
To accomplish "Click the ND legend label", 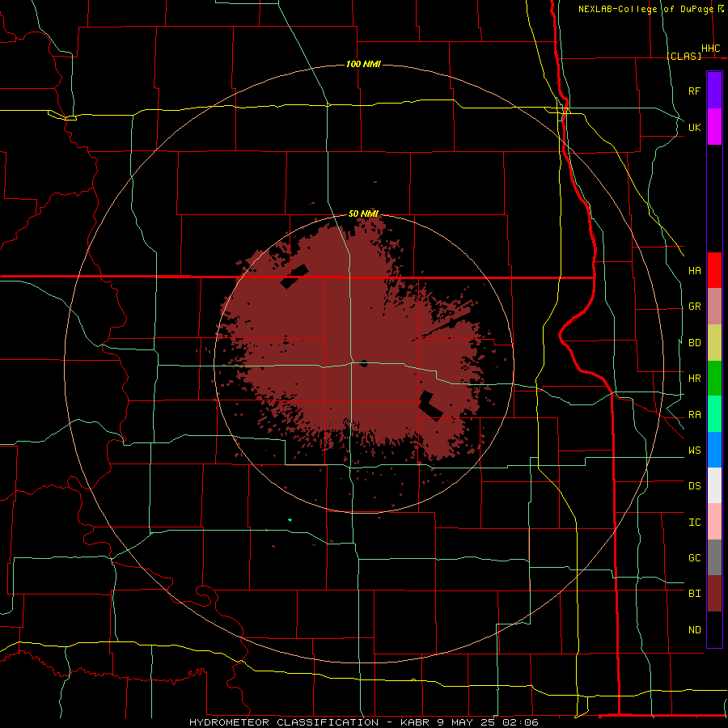I will (695, 630).
